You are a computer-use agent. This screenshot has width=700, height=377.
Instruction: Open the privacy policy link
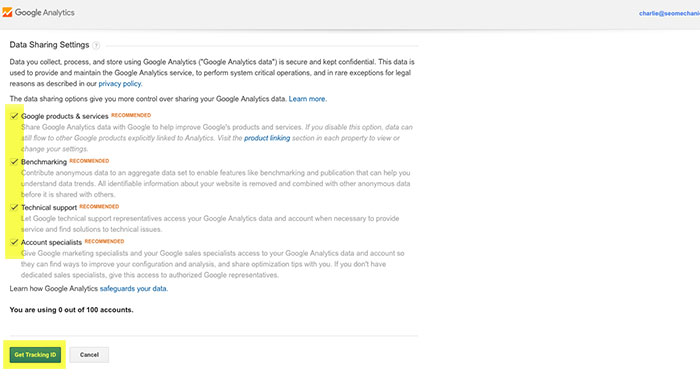[119, 84]
